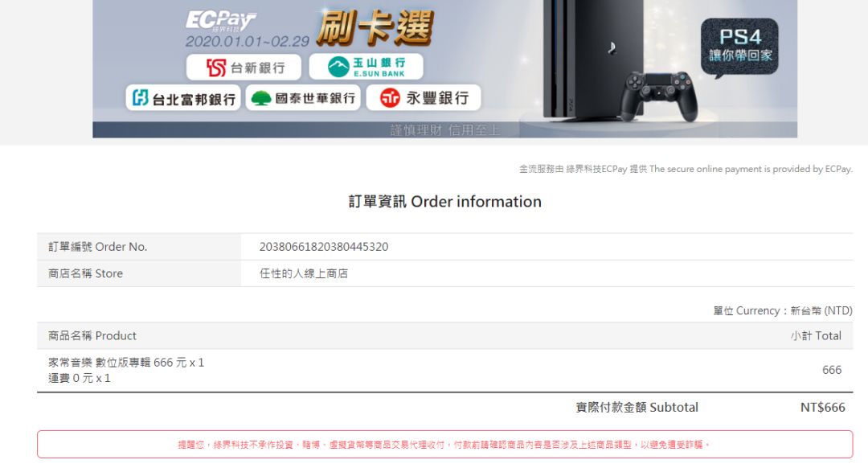Image resolution: width=868 pixels, height=468 pixels.
Task: Click the 台北富邦銀行 bank logo
Action: 186,97
